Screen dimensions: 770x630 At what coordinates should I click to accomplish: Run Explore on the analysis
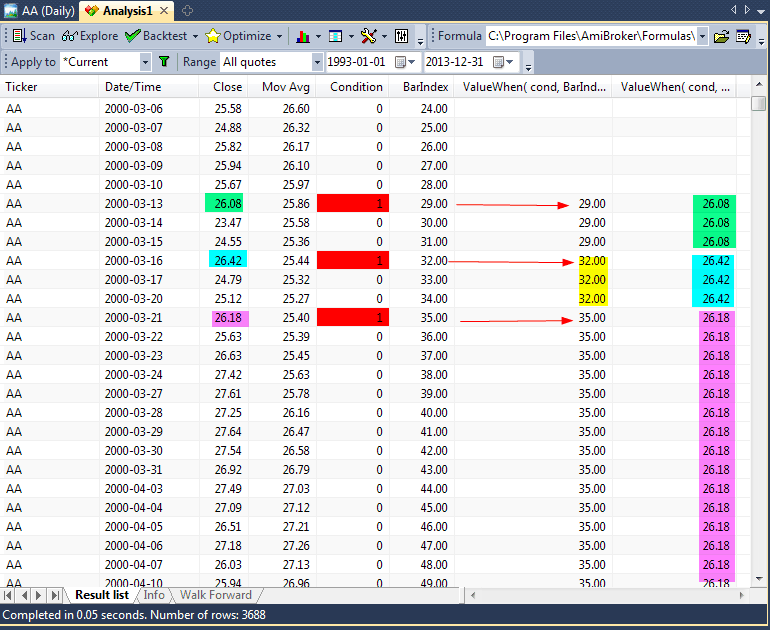90,36
